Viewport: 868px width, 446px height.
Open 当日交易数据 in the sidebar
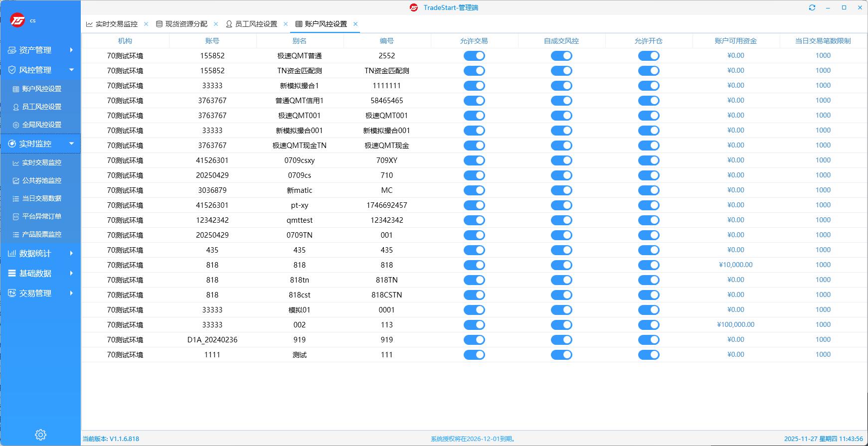41,198
